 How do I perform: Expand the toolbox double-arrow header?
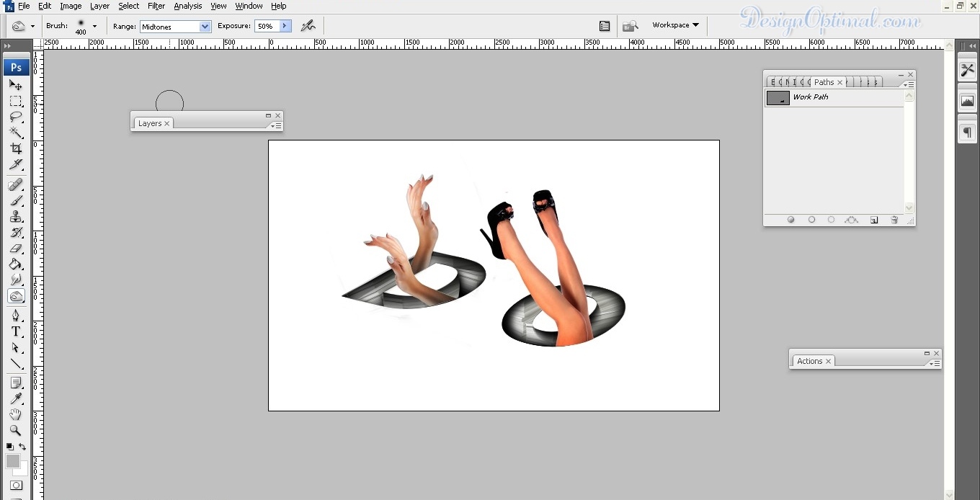click(9, 46)
